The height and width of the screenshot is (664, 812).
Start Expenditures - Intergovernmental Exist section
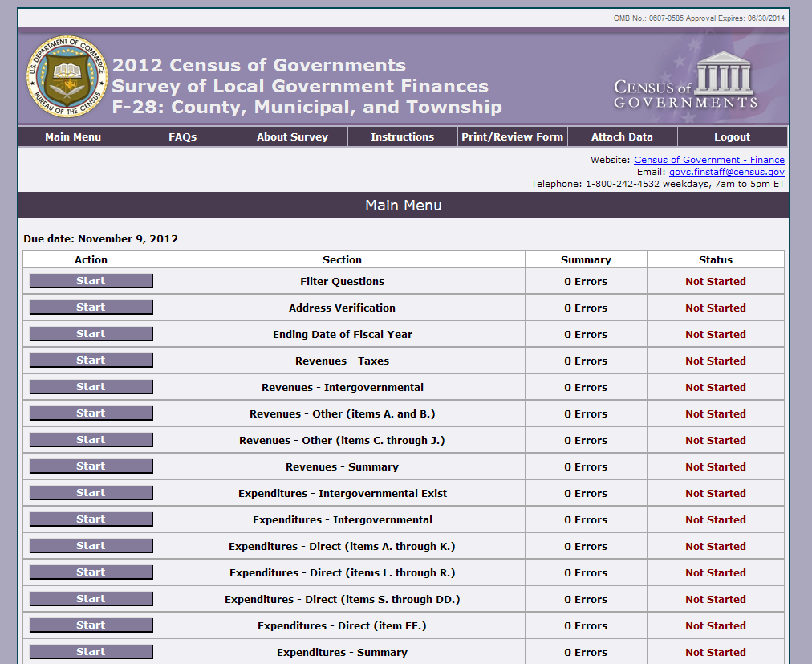point(91,493)
